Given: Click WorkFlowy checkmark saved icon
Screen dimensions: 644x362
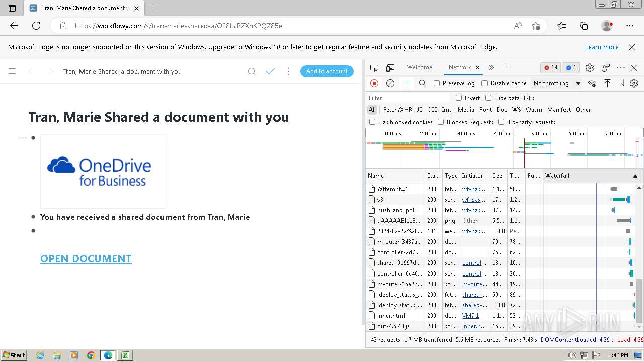Looking at the screenshot, I should (x=270, y=71).
